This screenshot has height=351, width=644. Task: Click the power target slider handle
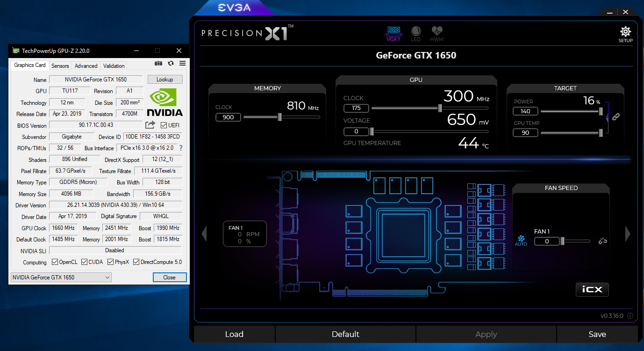point(600,111)
